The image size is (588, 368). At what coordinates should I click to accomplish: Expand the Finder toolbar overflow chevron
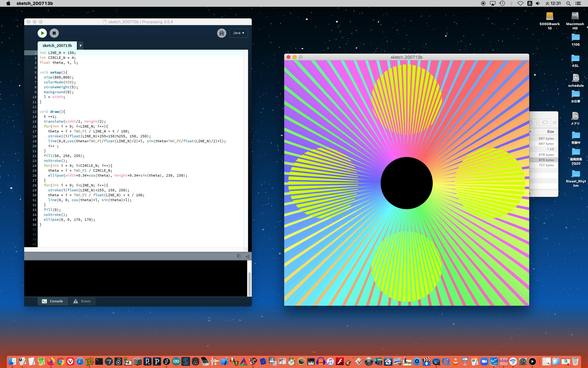(555, 122)
